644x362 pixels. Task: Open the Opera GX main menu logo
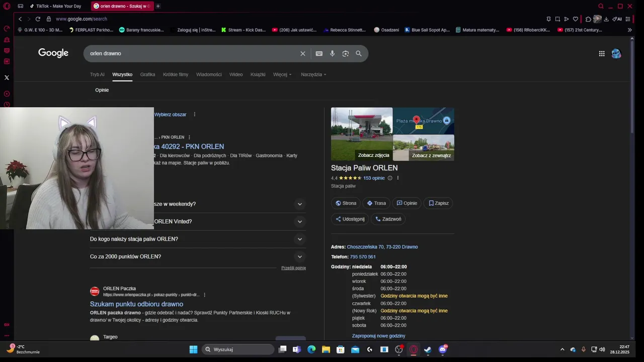tap(7, 6)
